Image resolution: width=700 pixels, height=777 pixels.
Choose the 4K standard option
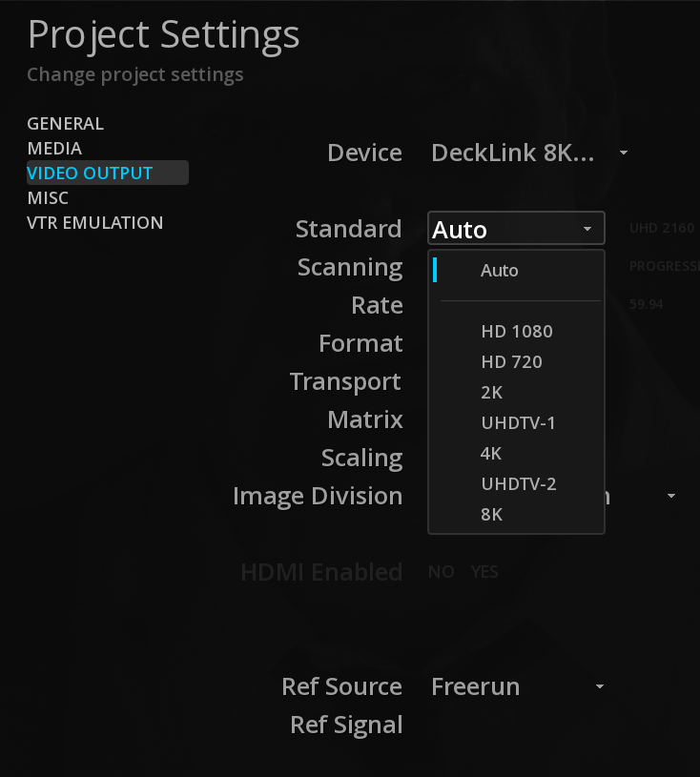click(491, 454)
